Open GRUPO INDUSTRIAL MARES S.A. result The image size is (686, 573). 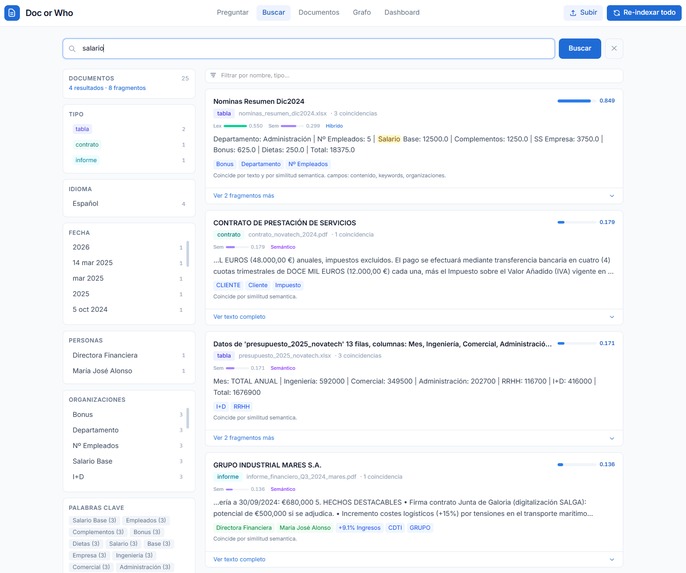(267, 465)
